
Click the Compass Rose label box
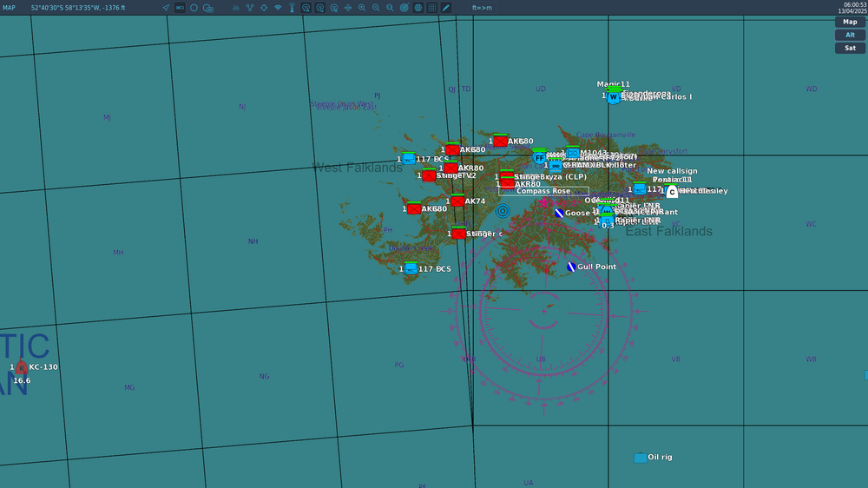543,191
